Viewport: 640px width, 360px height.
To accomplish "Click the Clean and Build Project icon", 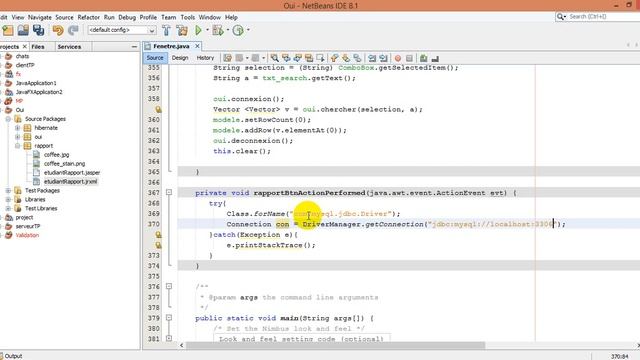I will click(182, 30).
